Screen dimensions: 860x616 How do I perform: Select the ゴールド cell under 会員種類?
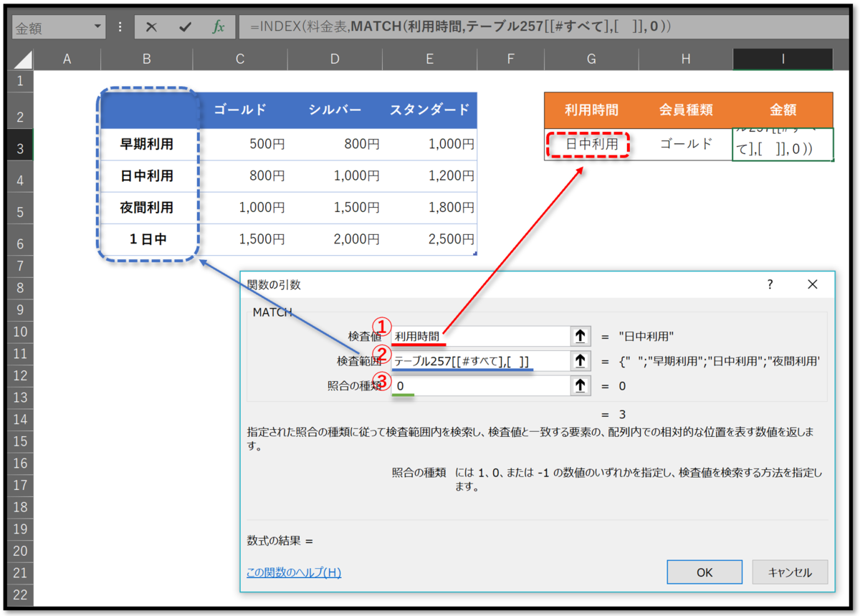(x=686, y=144)
